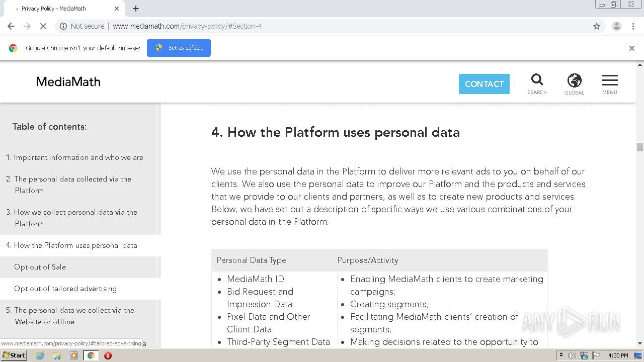
Task: Click the blue CONTACT button
Action: [484, 84]
